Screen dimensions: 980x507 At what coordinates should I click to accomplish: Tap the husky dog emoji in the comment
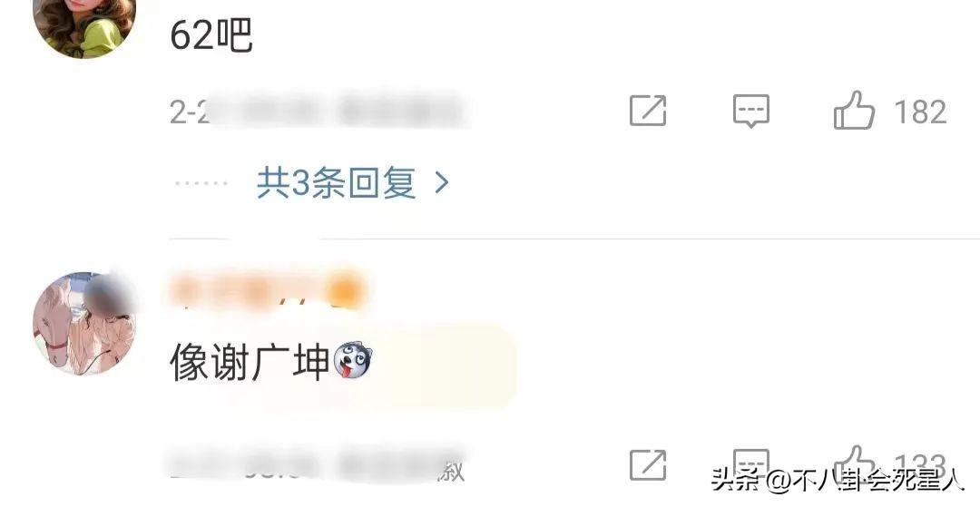point(352,361)
